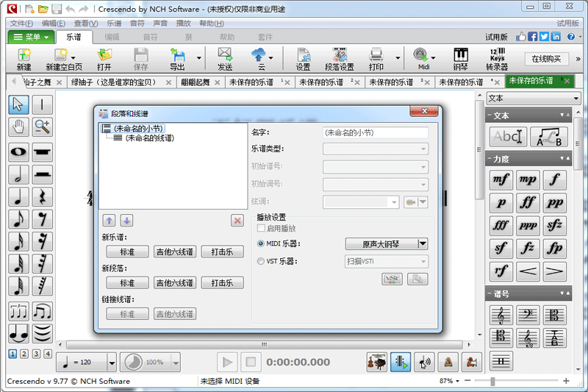Open the 乐谱类型 dropdown
This screenshot has width=588, height=392.
tap(376, 149)
